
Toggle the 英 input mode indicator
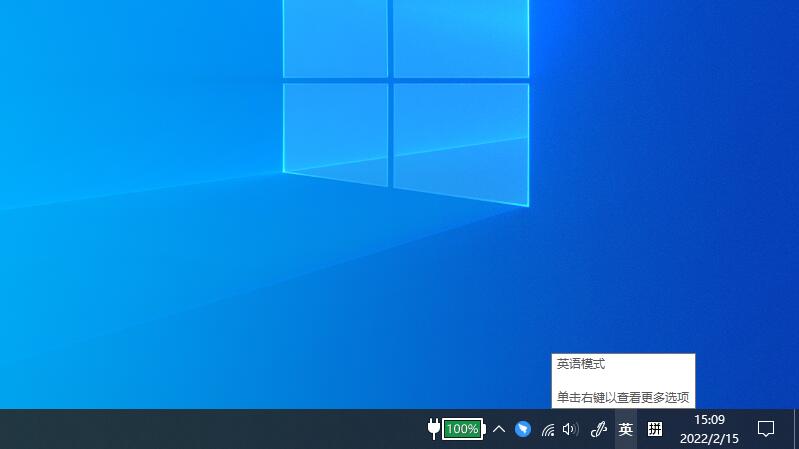pyautogui.click(x=626, y=429)
